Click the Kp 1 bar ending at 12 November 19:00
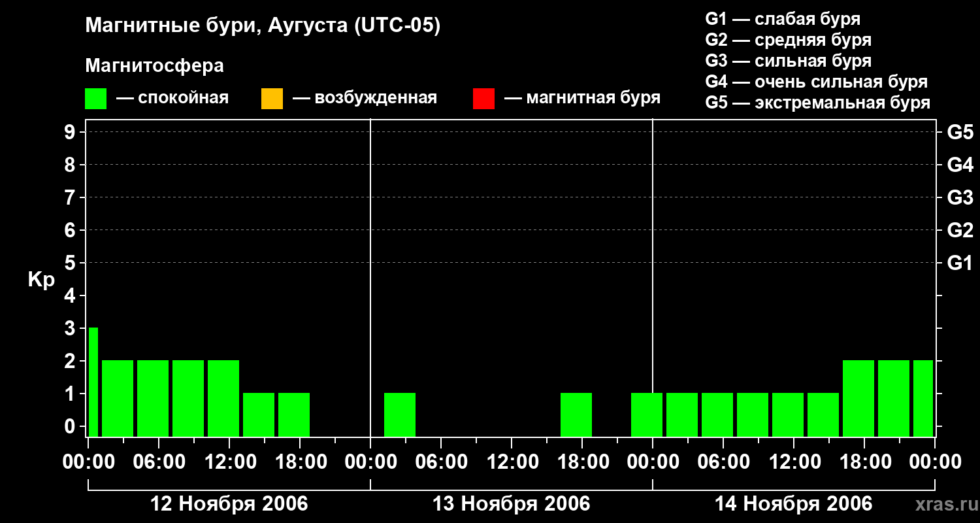 click(x=294, y=414)
